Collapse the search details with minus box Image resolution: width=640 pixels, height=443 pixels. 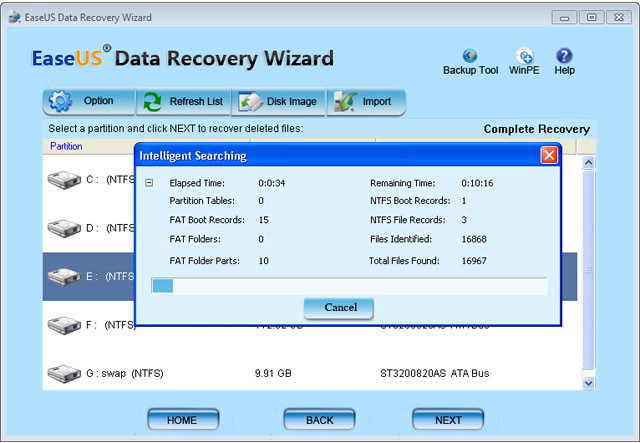click(x=149, y=183)
